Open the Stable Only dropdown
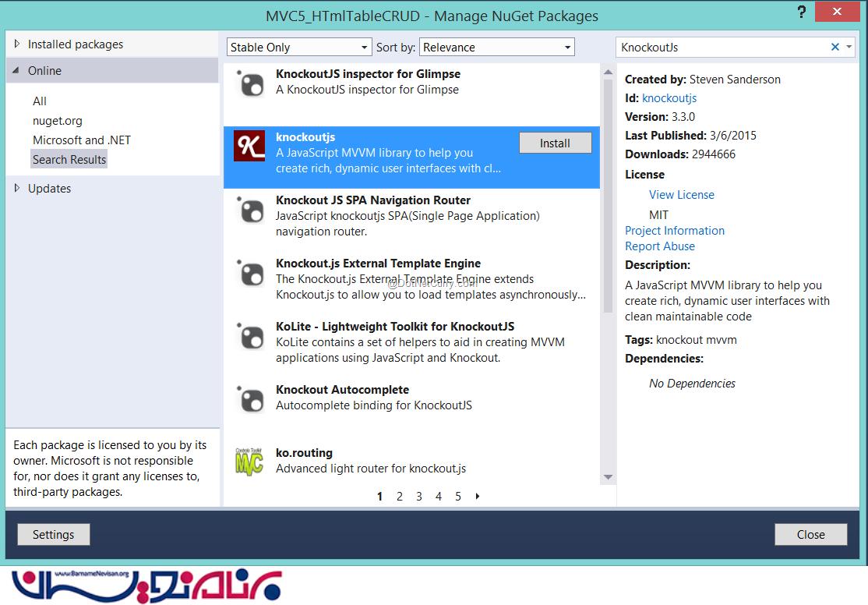The width and height of the screenshot is (868, 605). pos(299,48)
